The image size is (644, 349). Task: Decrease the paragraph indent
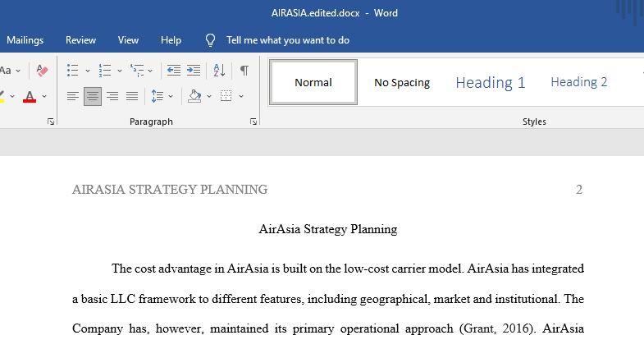click(x=174, y=71)
